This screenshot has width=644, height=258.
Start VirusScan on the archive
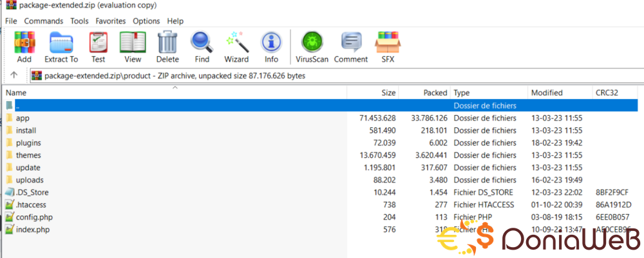(x=312, y=42)
